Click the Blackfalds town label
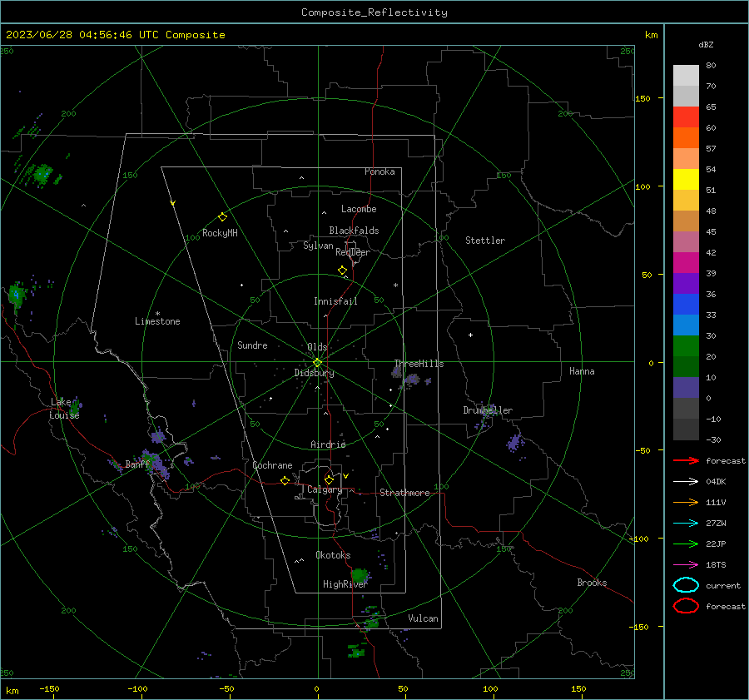 click(354, 231)
